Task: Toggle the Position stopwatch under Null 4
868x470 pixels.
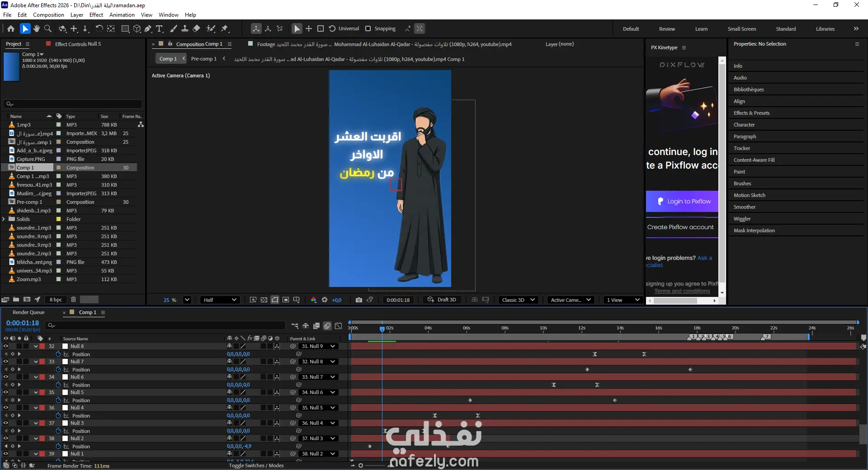Action: coord(58,415)
